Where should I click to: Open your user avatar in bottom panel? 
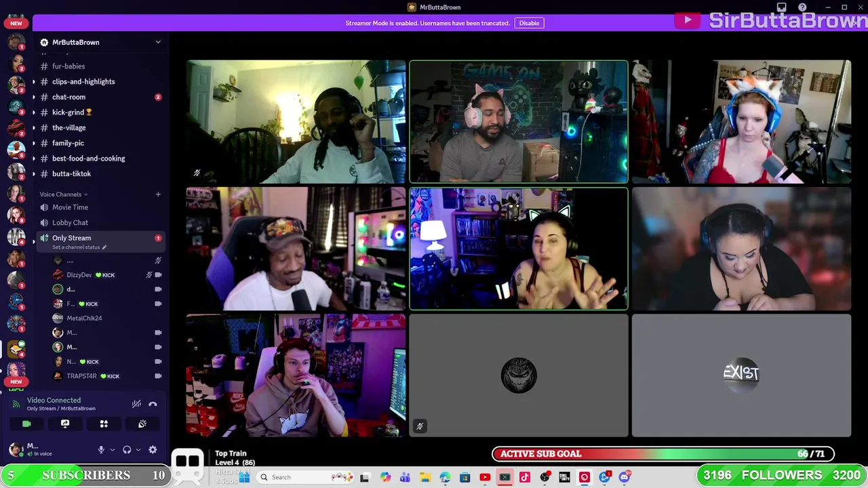(15, 449)
